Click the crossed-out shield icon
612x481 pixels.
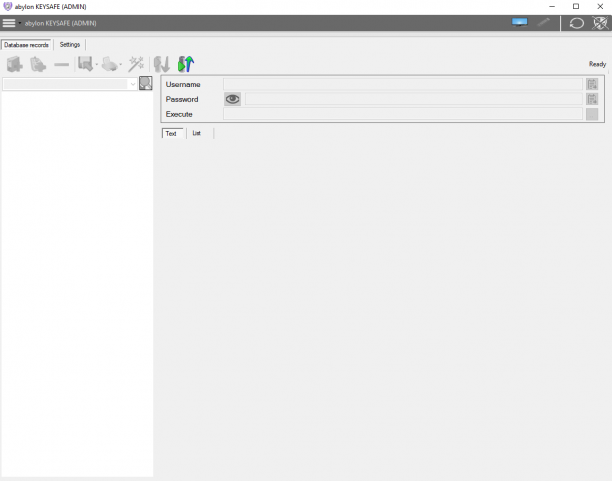[x=600, y=23]
